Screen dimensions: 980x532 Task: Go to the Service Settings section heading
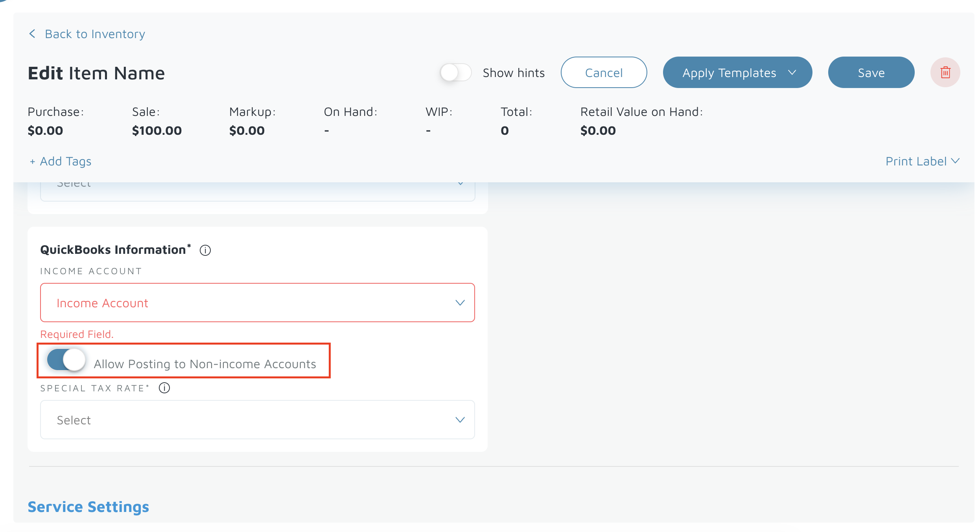[x=88, y=507]
